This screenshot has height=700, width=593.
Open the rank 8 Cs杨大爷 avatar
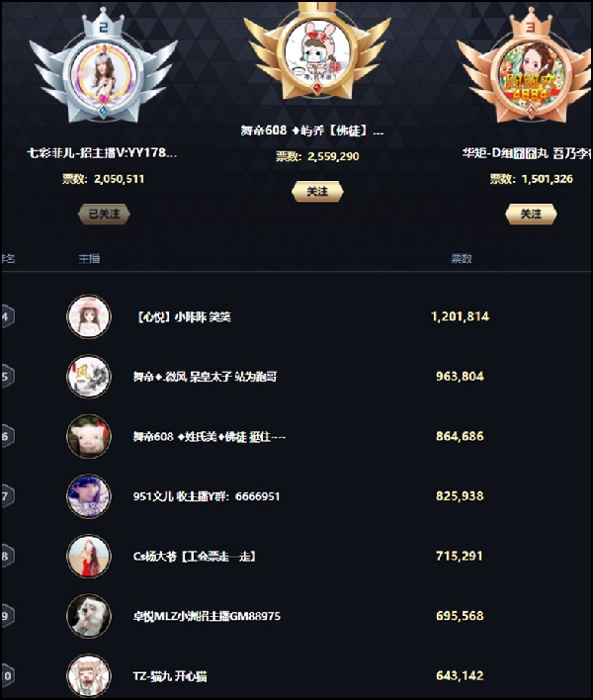(x=88, y=557)
